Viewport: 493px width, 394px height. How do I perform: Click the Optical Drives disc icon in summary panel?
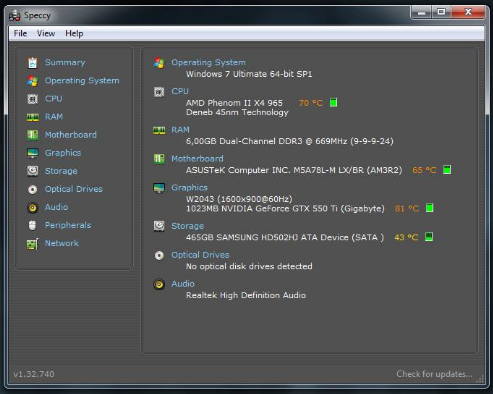coord(159,255)
